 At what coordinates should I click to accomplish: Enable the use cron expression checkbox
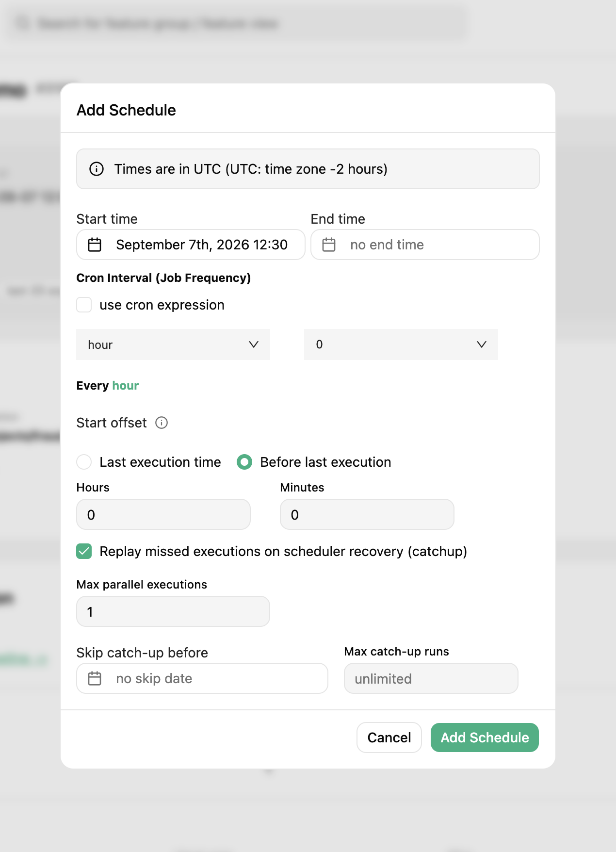[x=84, y=305]
